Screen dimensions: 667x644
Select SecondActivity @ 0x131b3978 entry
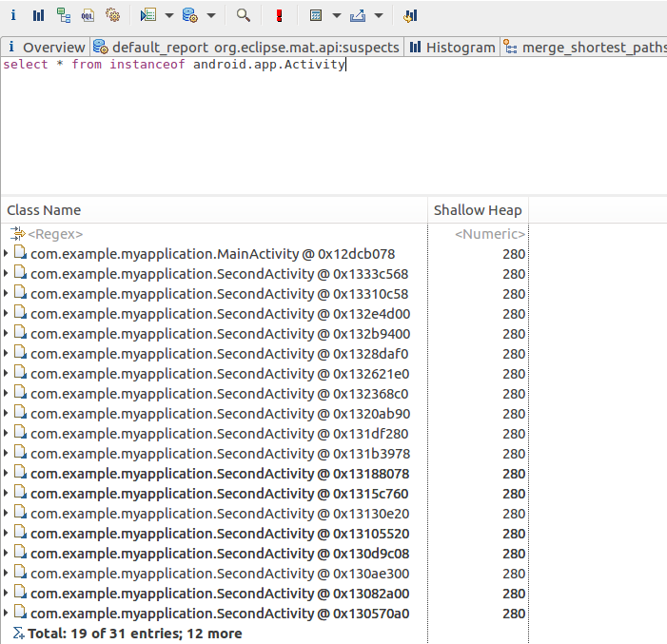[x=221, y=454]
